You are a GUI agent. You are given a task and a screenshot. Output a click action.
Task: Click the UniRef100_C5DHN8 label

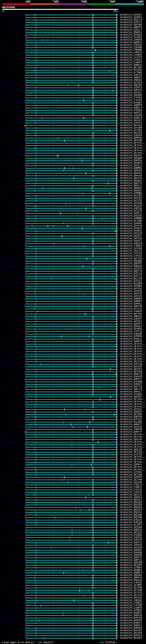point(131,50)
